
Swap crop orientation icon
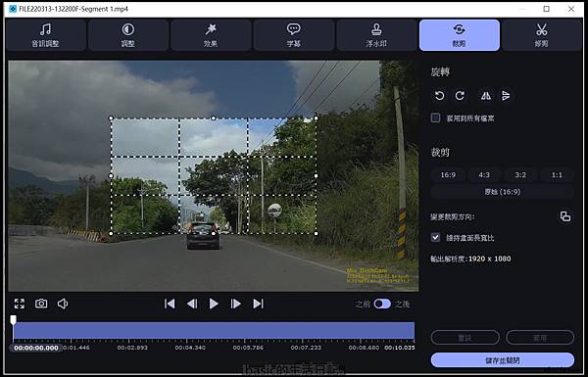(x=565, y=216)
